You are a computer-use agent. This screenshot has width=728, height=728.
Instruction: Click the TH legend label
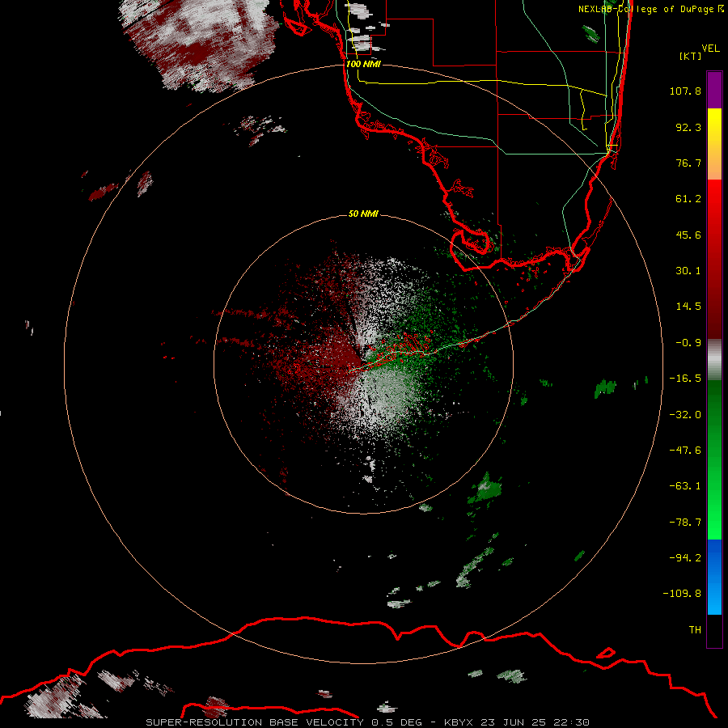tap(695, 629)
